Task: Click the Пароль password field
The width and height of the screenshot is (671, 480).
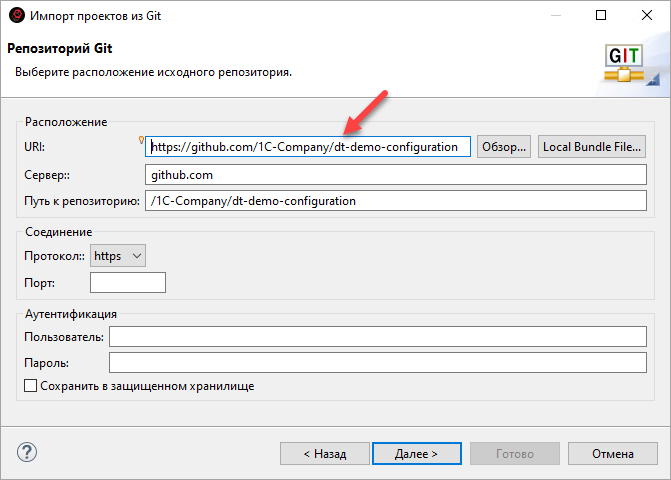Action: (x=379, y=362)
